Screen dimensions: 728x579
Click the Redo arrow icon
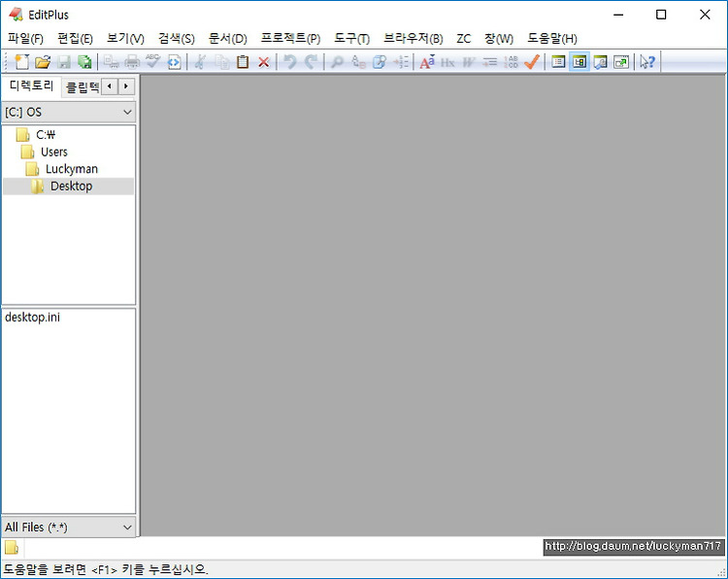pyautogui.click(x=311, y=62)
